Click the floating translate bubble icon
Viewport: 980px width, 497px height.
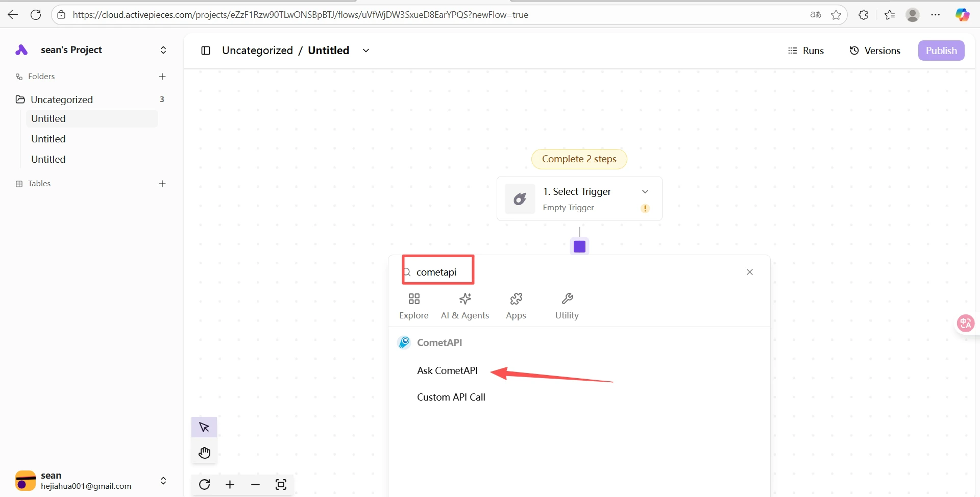pos(966,323)
